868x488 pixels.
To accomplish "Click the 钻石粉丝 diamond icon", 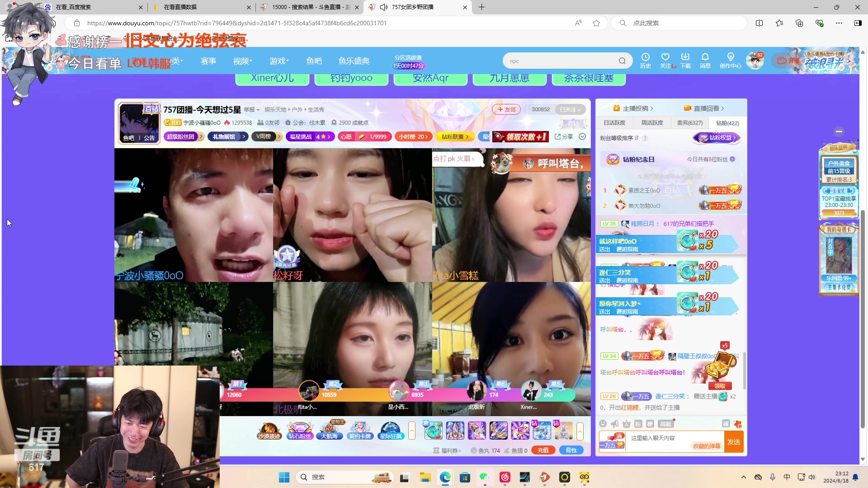I will point(299,431).
